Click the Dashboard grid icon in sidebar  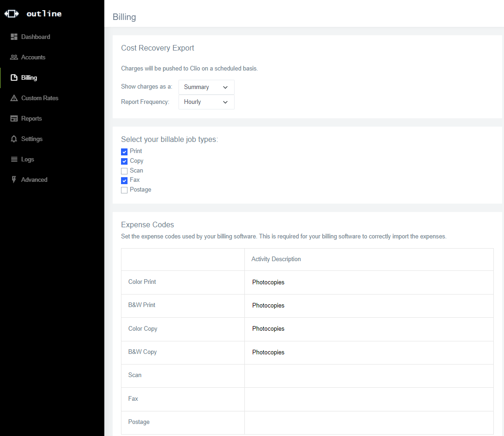(x=14, y=37)
